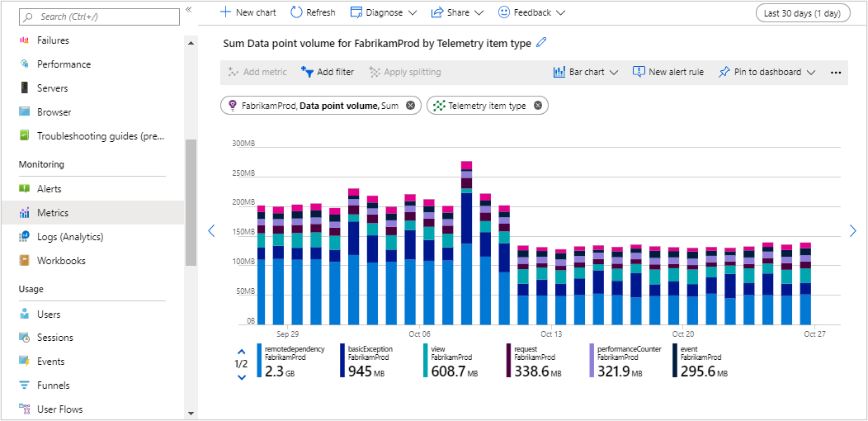The height and width of the screenshot is (421, 868).
Task: Remove the Data point volume metric chip
Action: coord(411,106)
